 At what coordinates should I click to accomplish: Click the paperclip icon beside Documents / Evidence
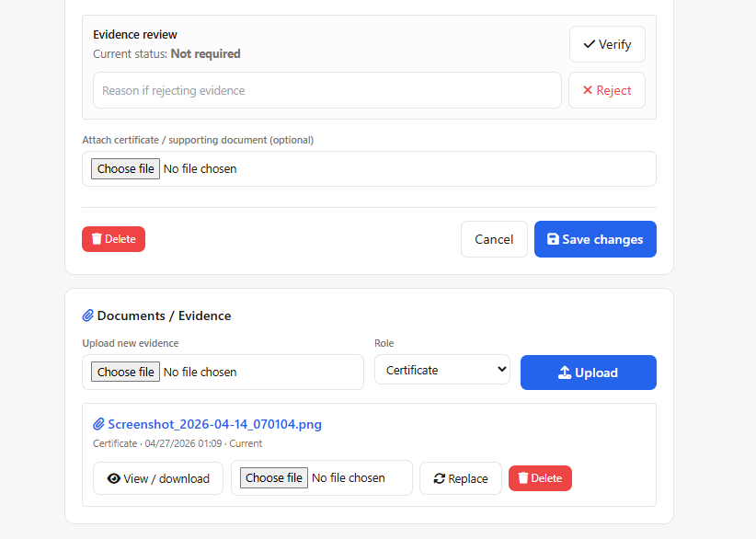pos(87,315)
